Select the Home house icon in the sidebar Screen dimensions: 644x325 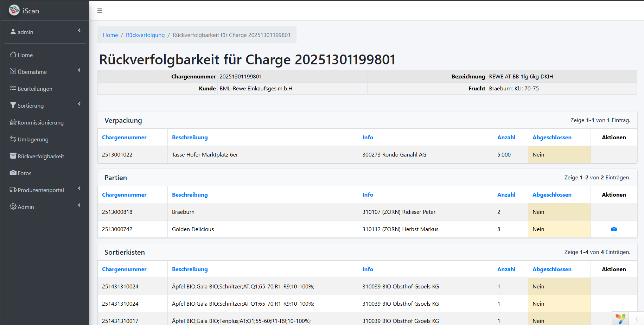pyautogui.click(x=13, y=55)
